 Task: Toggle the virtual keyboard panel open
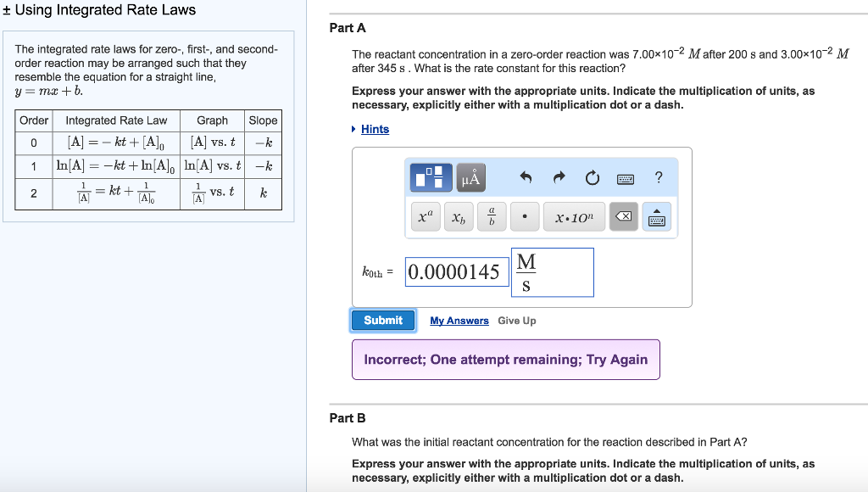[657, 216]
